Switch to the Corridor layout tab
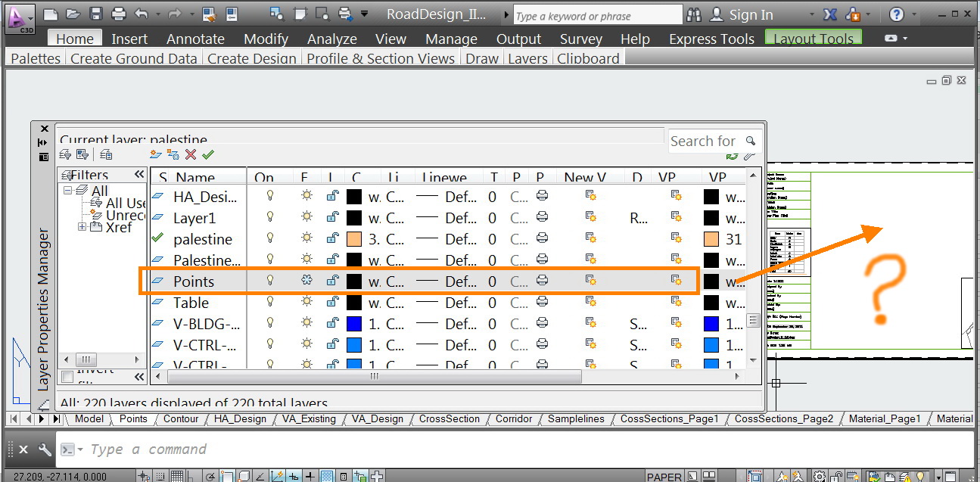 [x=513, y=418]
